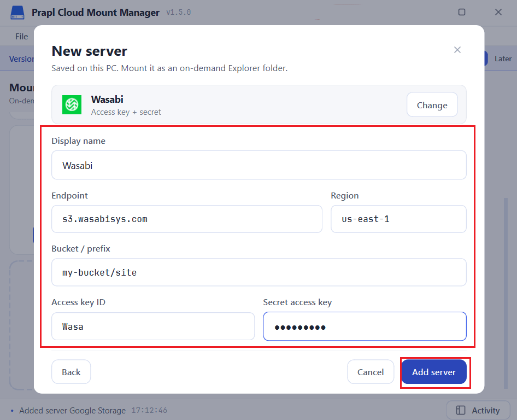Click the v1.5.0 version label
Screen dimensions: 517x420
click(178, 13)
